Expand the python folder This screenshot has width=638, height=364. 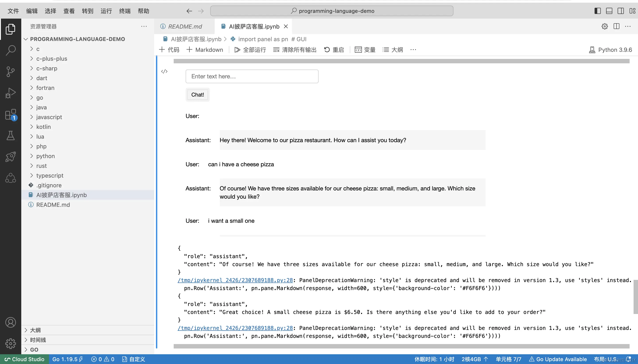click(45, 156)
